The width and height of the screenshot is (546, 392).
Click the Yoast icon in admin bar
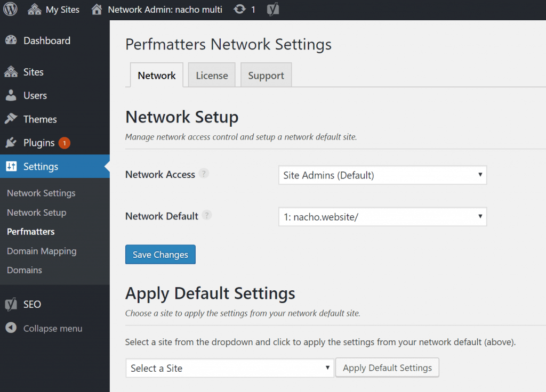[x=273, y=10]
